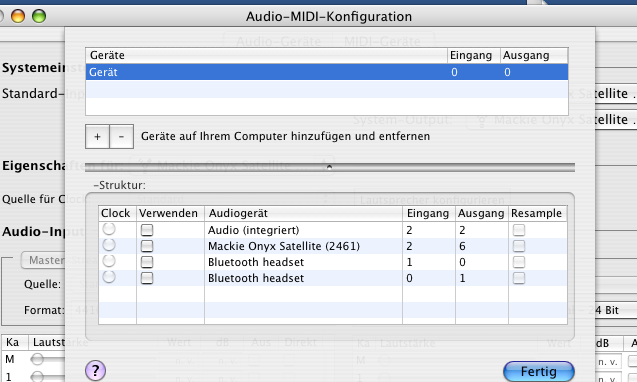Toggle Resample for Bluetooth headset with 1 input
The image size is (637, 382).
(519, 262)
